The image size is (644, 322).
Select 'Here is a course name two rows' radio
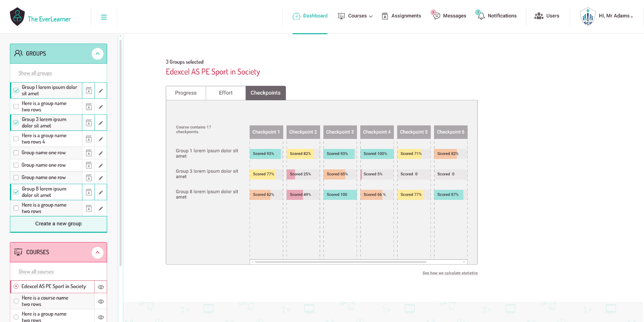point(16,301)
